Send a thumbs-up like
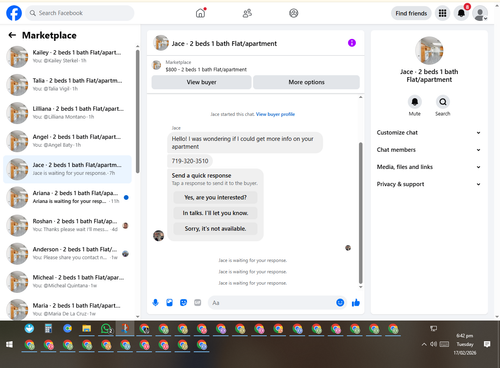The height and width of the screenshot is (368, 500). coord(356,303)
